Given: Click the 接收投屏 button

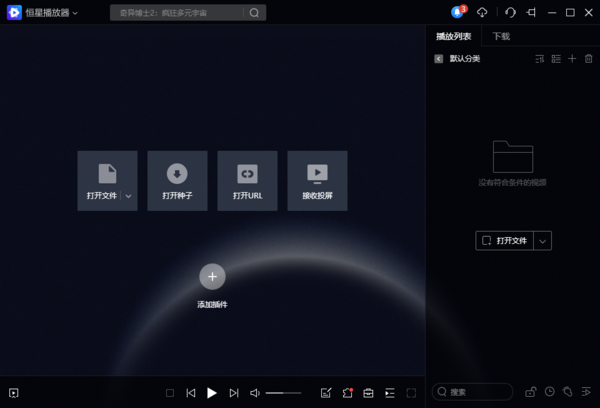Looking at the screenshot, I should tap(317, 181).
